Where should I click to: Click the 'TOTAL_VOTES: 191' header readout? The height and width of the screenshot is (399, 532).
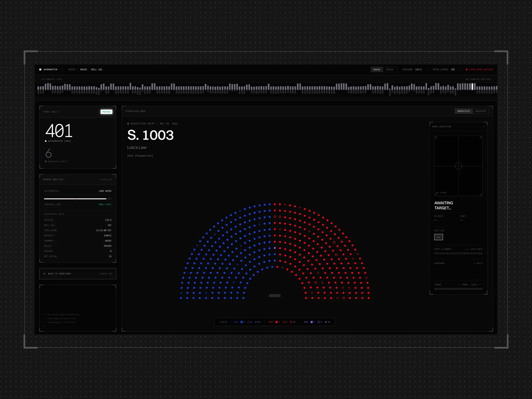(444, 69)
